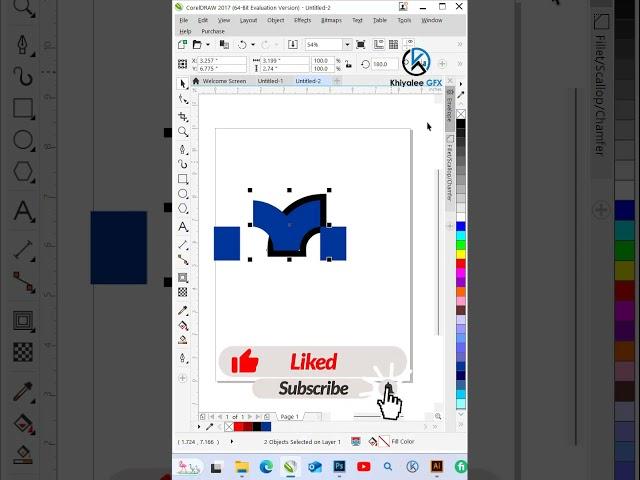This screenshot has height=480, width=640.
Task: Open the zoom level dropdown
Action: pyautogui.click(x=347, y=45)
